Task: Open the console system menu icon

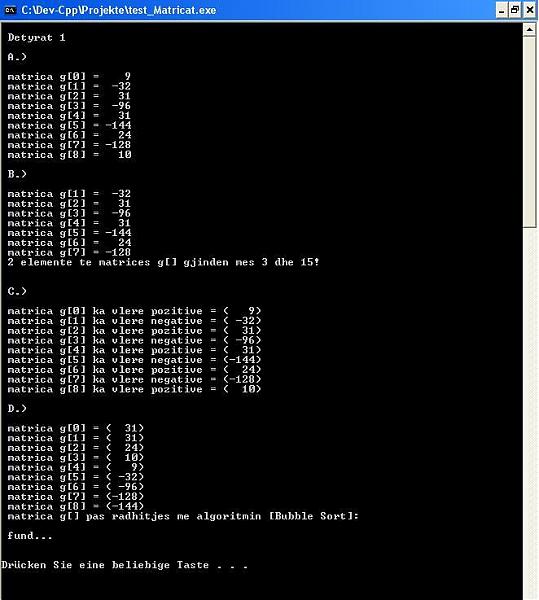Action: [x=10, y=10]
